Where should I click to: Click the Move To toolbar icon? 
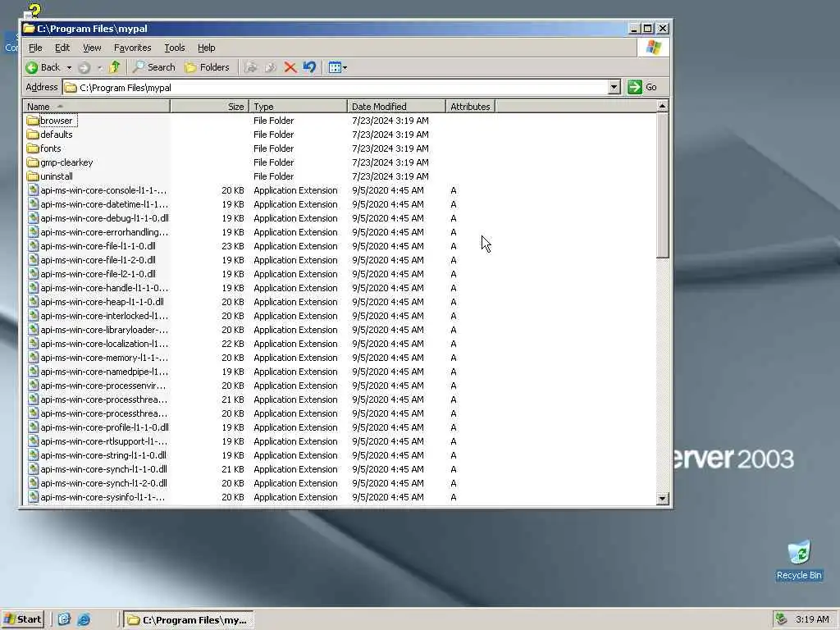pos(251,67)
